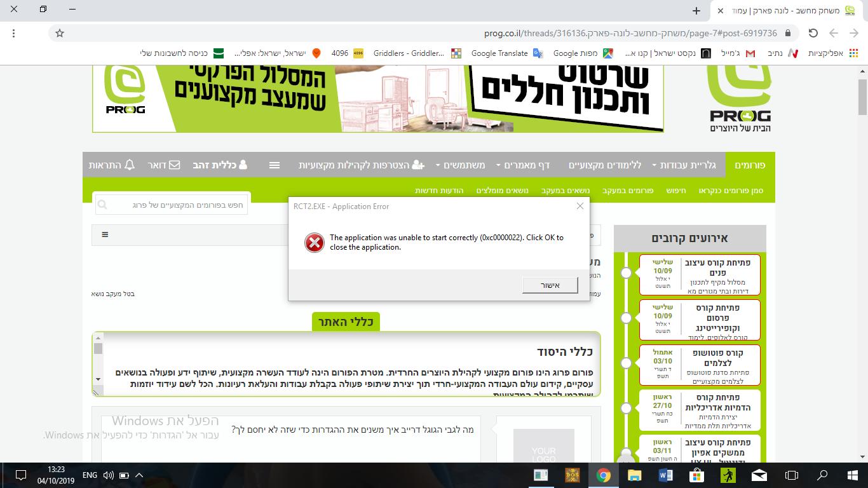Open the ג'מייל Gmail bookmark
868x488 pixels.
tap(737, 53)
